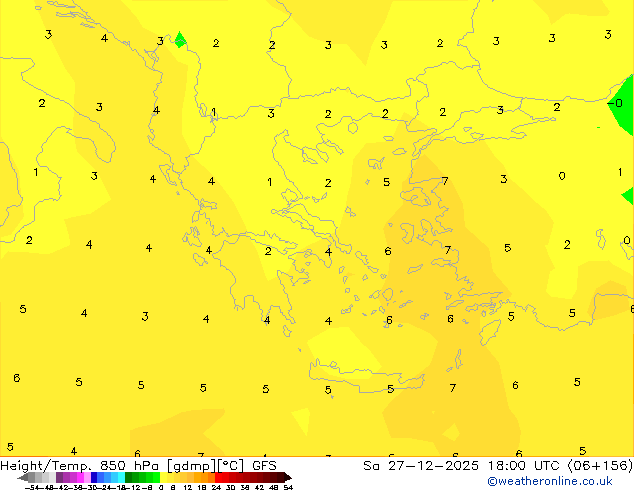Click the cyan swatch in the temperature legend
Viewport: 634px width, 490px height.
tap(121, 477)
